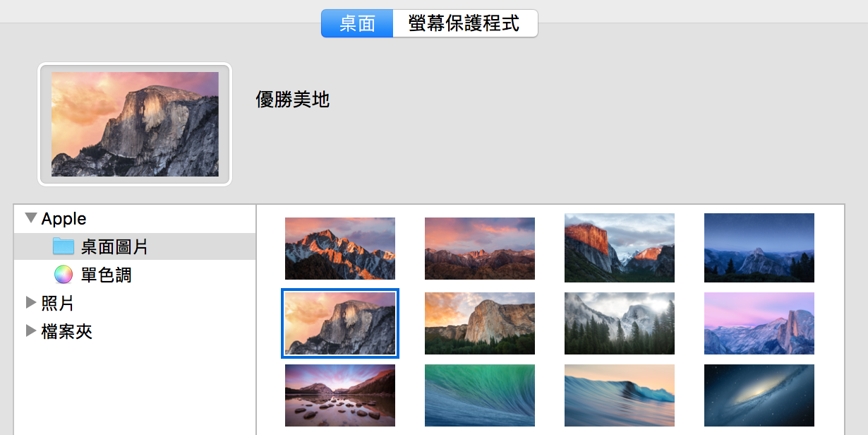This screenshot has height=435, width=868.
Task: Choose the pink sky Half Dome wallpaper
Action: click(x=759, y=323)
